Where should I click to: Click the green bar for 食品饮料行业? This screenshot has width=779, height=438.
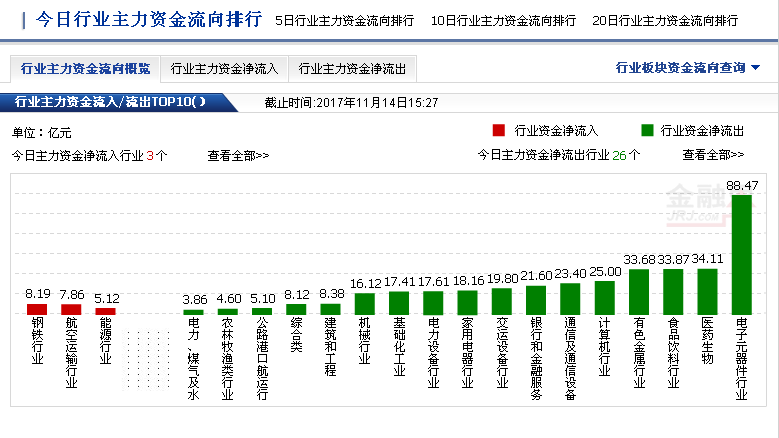[673, 292]
